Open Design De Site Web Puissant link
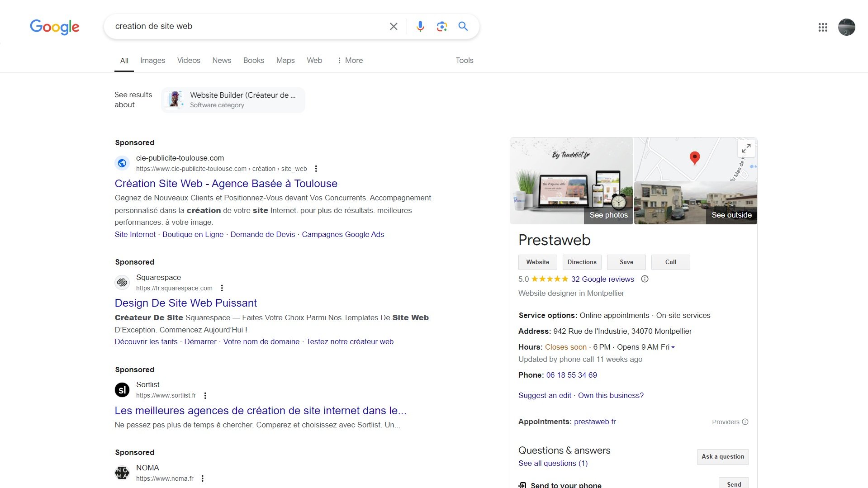868x488 pixels. coord(186,303)
